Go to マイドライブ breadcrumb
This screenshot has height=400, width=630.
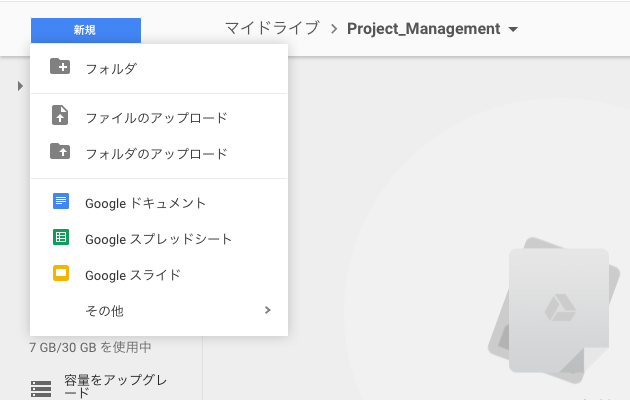click(272, 29)
